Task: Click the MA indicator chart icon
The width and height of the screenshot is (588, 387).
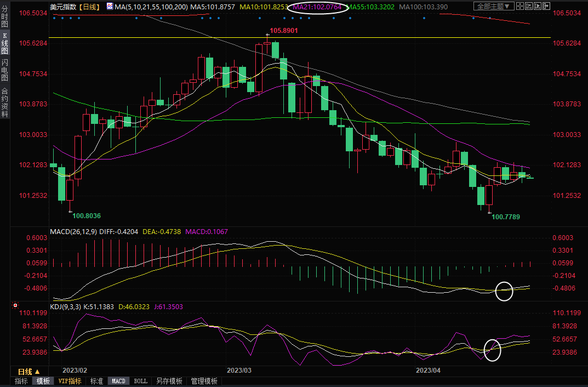Action: (110, 7)
